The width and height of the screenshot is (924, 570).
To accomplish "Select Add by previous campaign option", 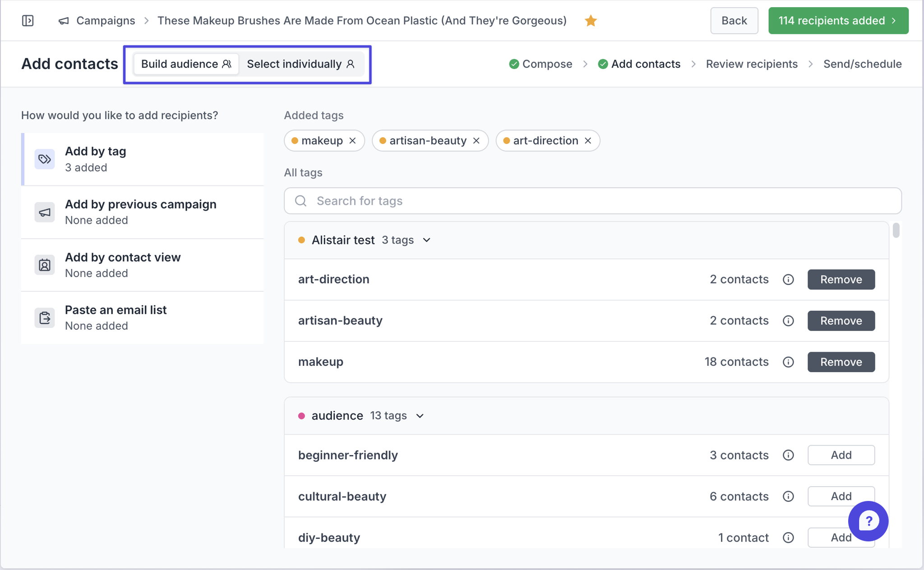I will 143,212.
